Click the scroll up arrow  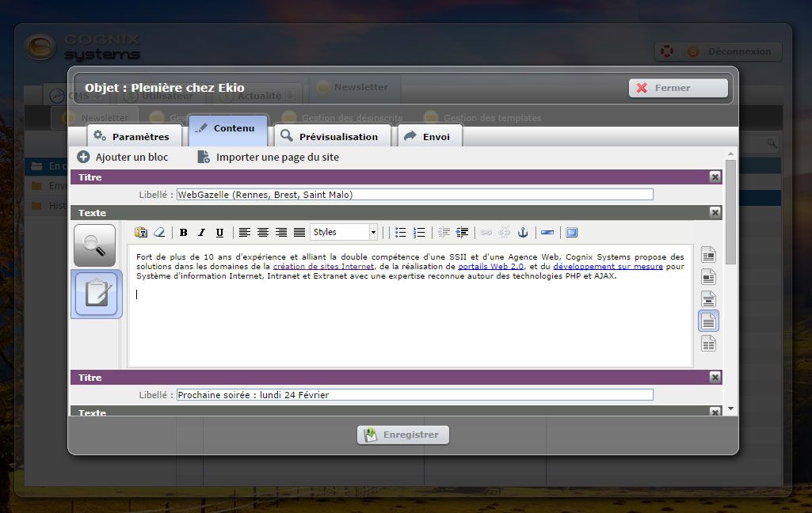pyautogui.click(x=730, y=154)
